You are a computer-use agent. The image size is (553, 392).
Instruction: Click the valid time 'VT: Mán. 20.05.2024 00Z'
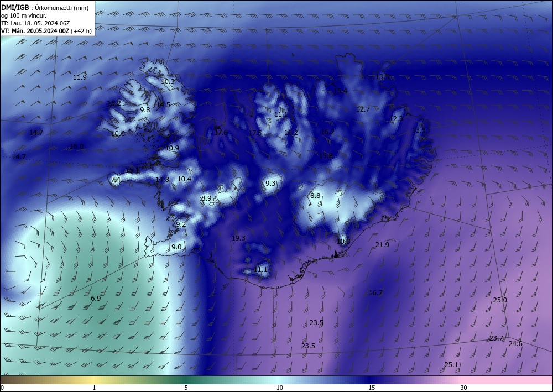pos(35,31)
